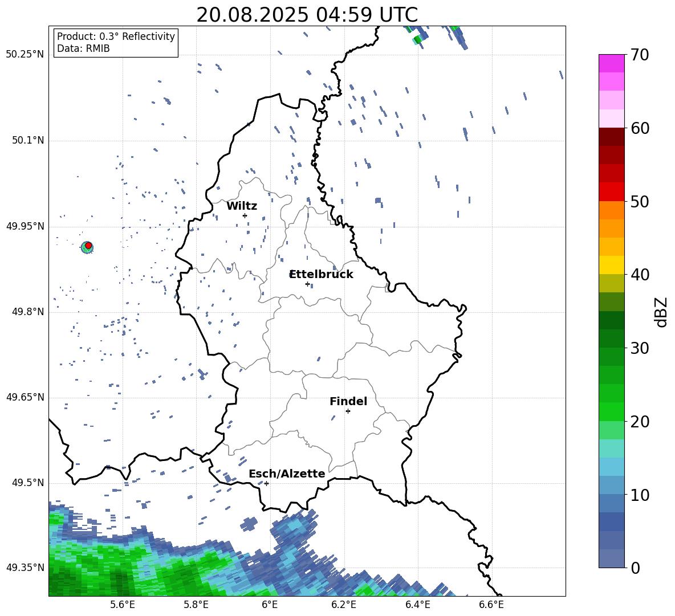Click the Ettelbruck city label

pos(321,275)
